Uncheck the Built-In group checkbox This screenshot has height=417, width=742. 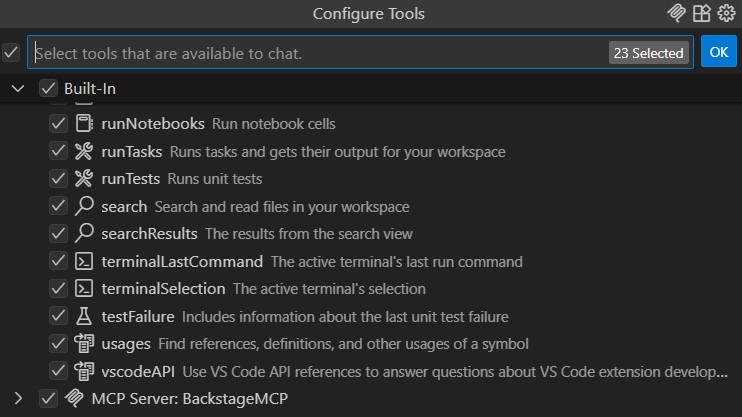(48, 89)
